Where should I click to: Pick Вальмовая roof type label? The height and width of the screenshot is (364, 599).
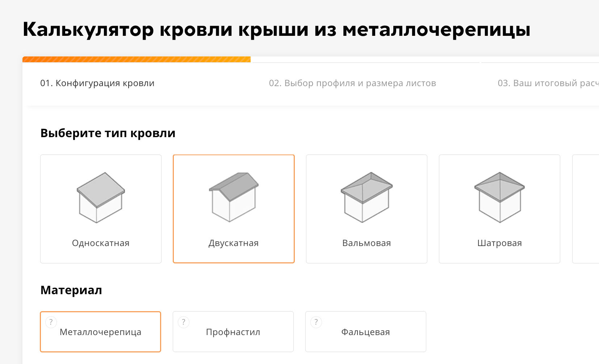[x=366, y=243]
